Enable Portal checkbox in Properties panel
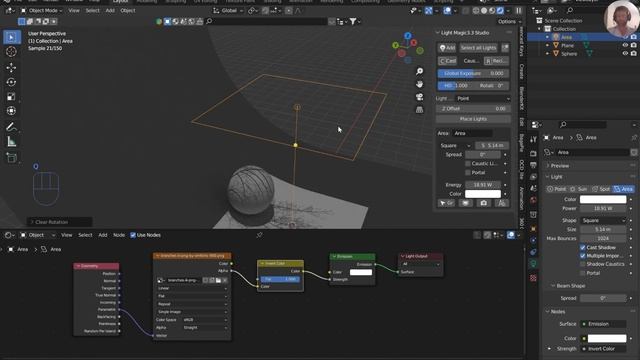This screenshot has width=640, height=360. (582, 273)
